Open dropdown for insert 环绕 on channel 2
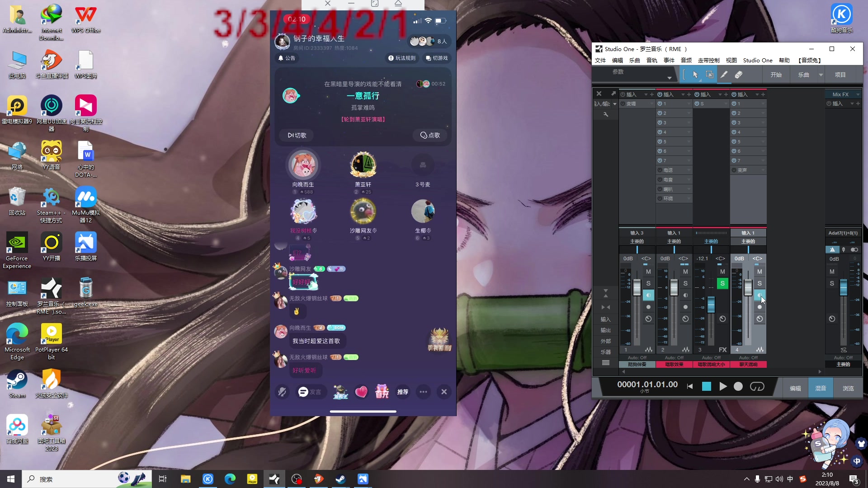 click(689, 198)
